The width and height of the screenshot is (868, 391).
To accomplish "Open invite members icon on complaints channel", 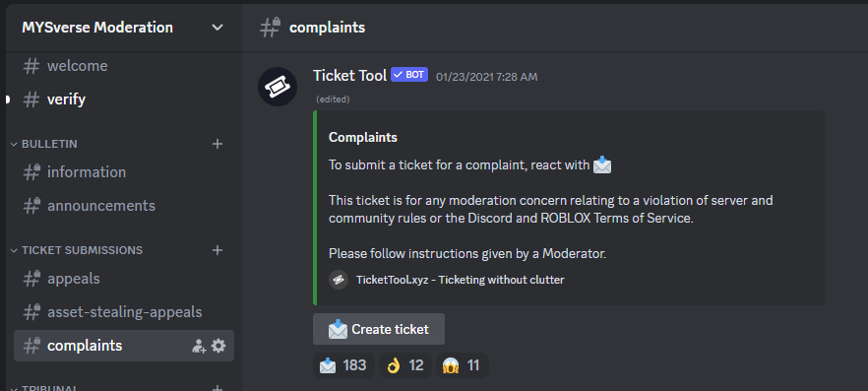I will click(199, 346).
